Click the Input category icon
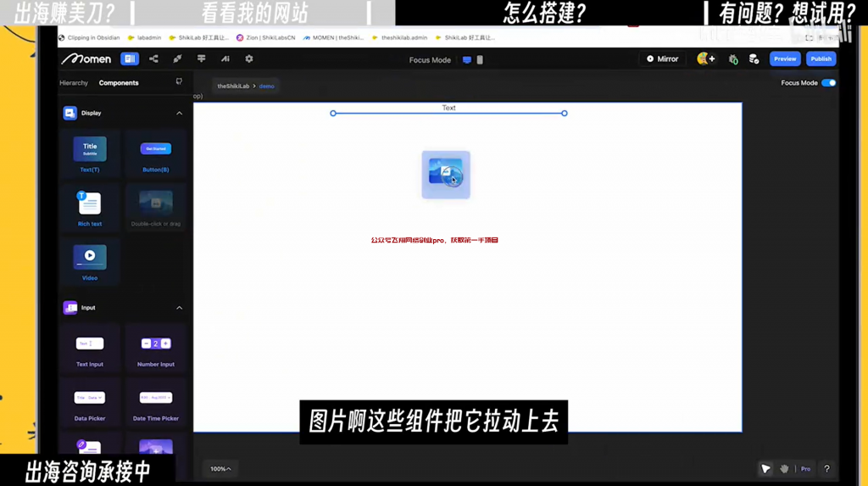 coord(70,308)
